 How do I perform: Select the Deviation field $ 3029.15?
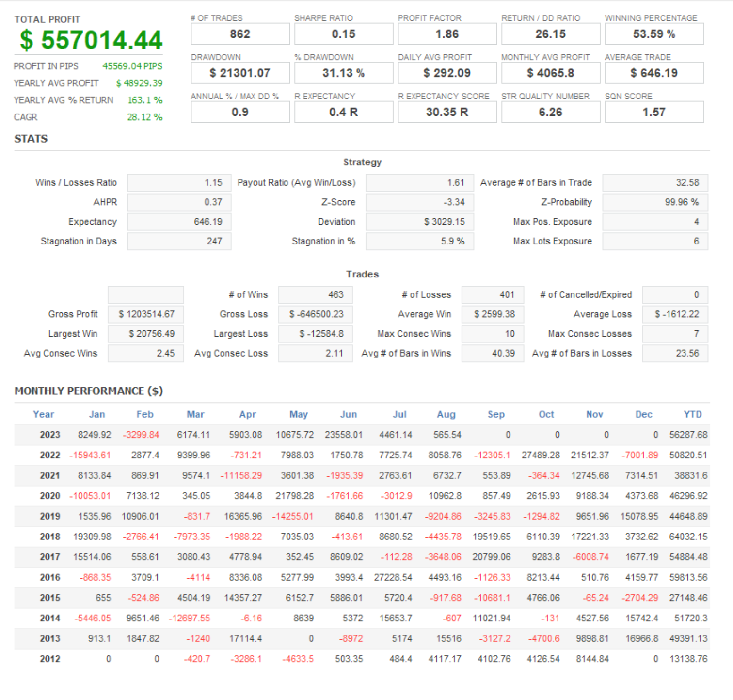click(420, 222)
